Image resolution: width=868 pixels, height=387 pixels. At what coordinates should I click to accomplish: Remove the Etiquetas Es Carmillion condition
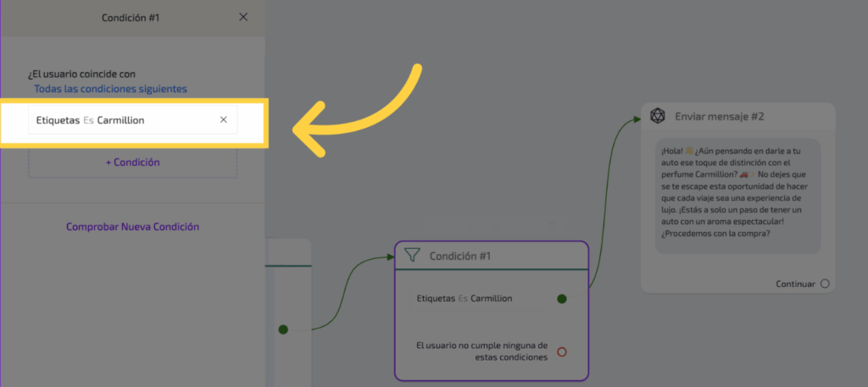point(224,120)
